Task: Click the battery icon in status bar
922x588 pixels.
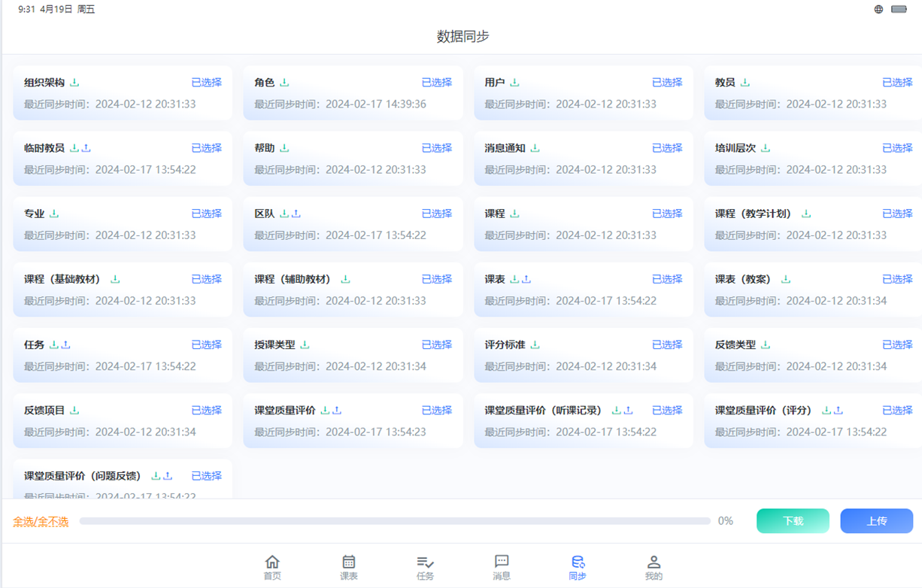Action: (899, 9)
